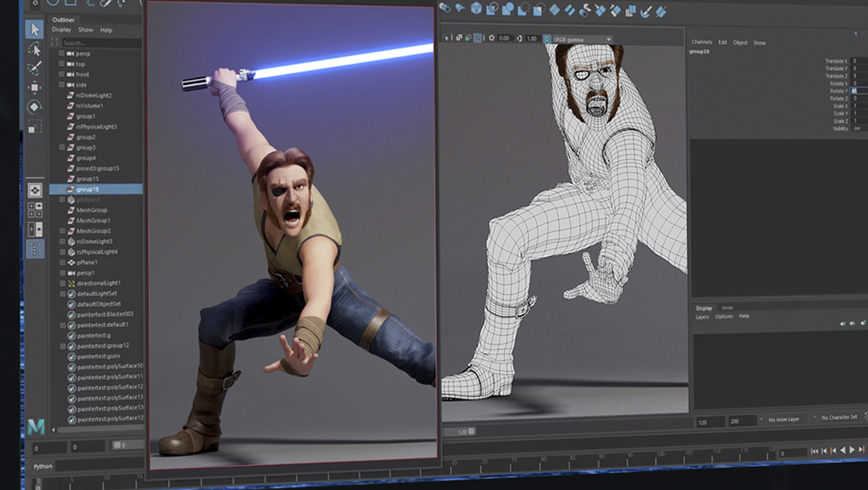The height and width of the screenshot is (490, 868).
Task: Click the range slider handle at 120
Action: (x=472, y=432)
